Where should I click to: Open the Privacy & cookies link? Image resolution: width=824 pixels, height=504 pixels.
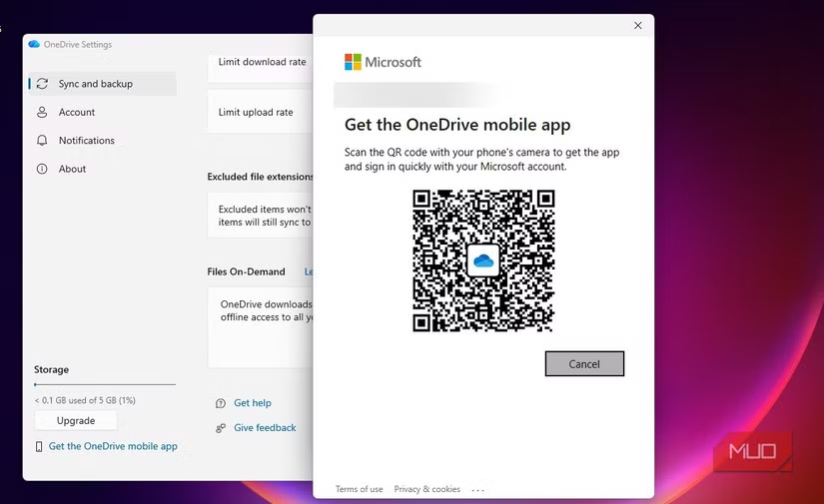pos(426,489)
